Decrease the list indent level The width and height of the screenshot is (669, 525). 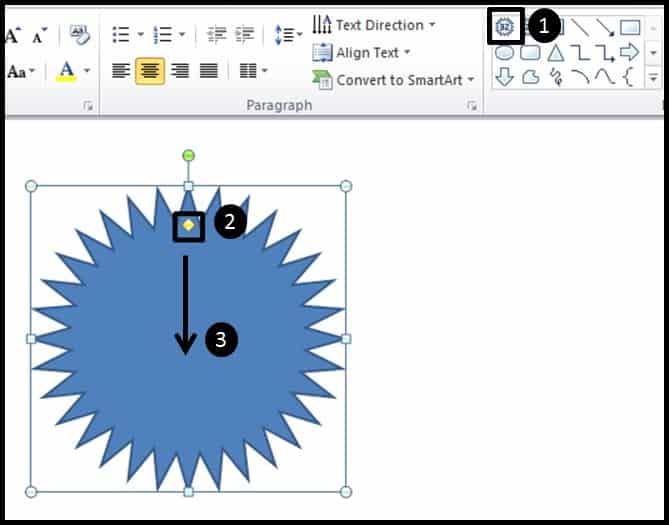216,35
